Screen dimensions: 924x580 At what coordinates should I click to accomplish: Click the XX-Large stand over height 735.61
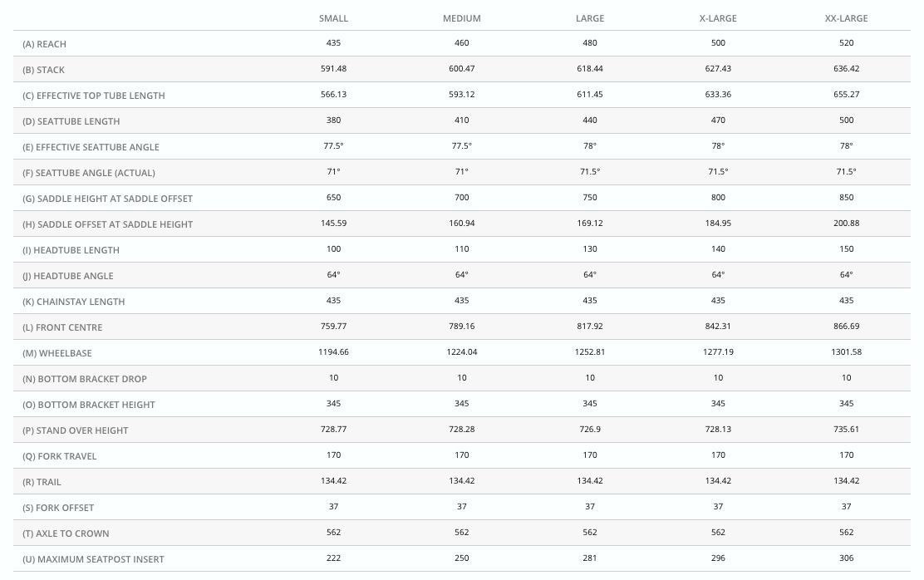846,430
